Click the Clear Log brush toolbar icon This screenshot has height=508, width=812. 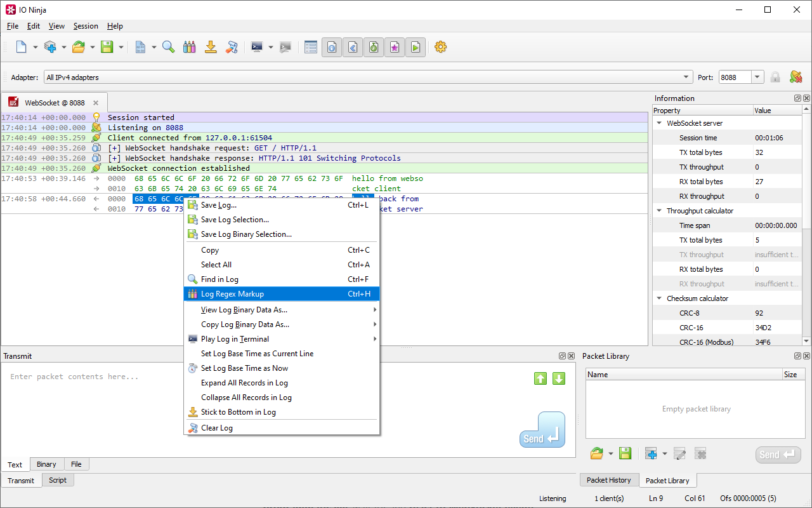(x=232, y=47)
